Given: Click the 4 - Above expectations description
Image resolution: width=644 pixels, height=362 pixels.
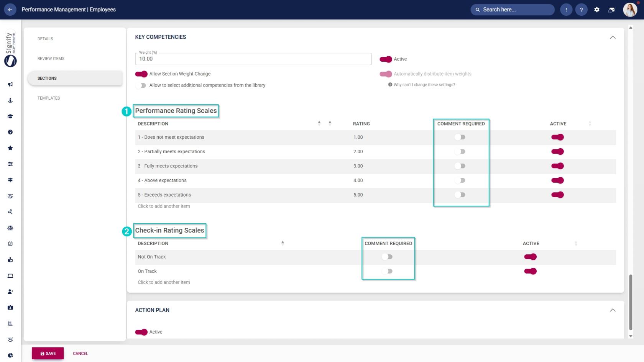Looking at the screenshot, I should pos(162,180).
